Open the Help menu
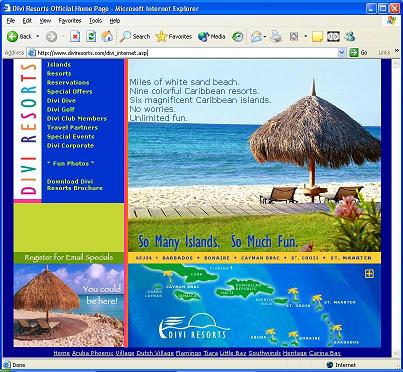Image resolution: width=403 pixels, height=372 pixels. pyautogui.click(x=115, y=21)
